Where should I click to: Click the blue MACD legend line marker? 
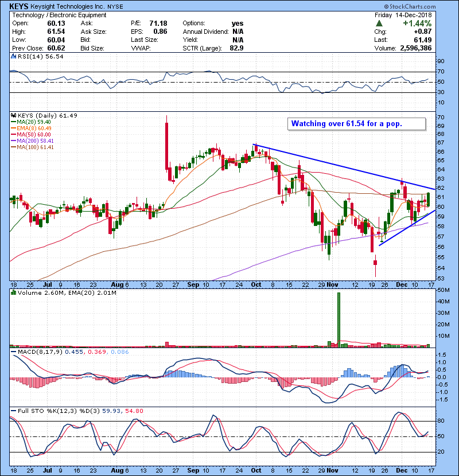point(13,351)
